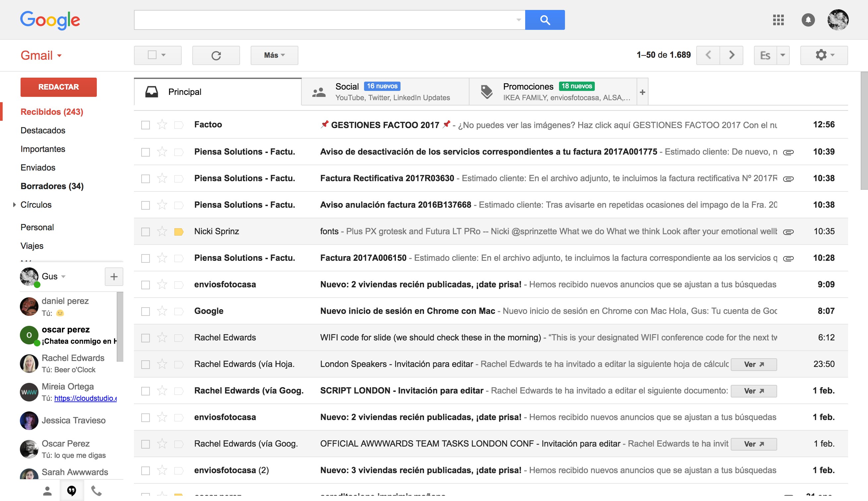
Task: Expand the Círculos label
Action: pos(14,205)
